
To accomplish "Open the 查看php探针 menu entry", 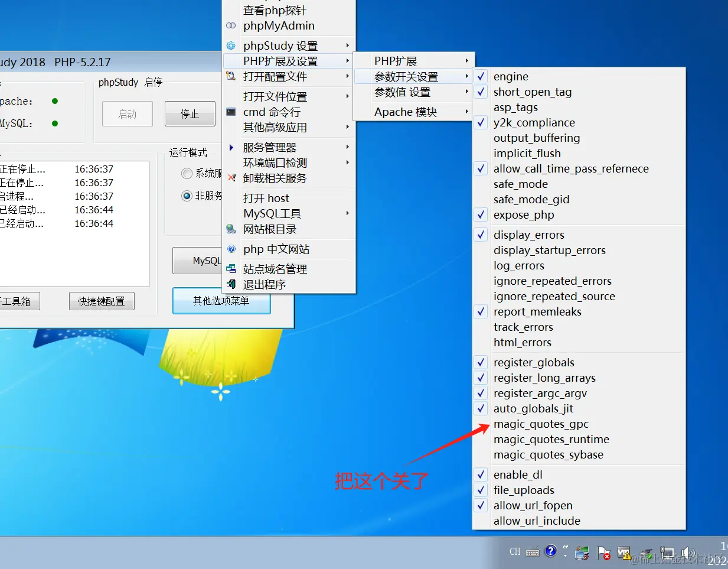I will point(289,10).
